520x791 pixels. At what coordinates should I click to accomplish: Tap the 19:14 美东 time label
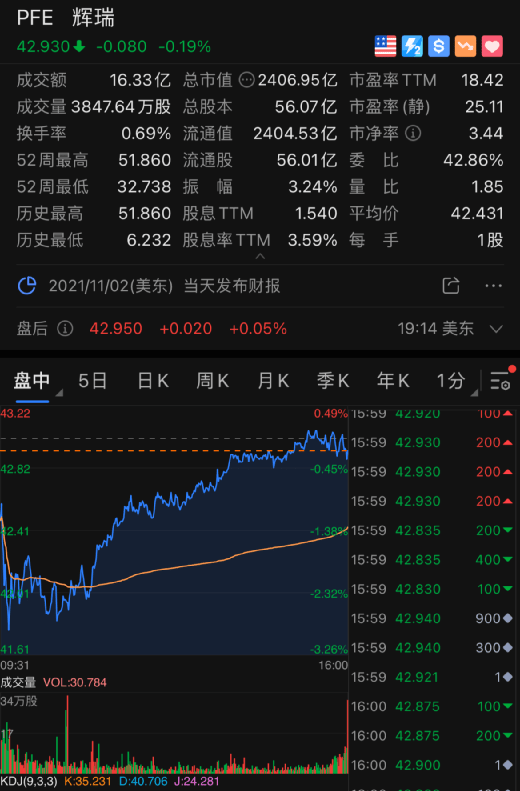[x=435, y=328]
